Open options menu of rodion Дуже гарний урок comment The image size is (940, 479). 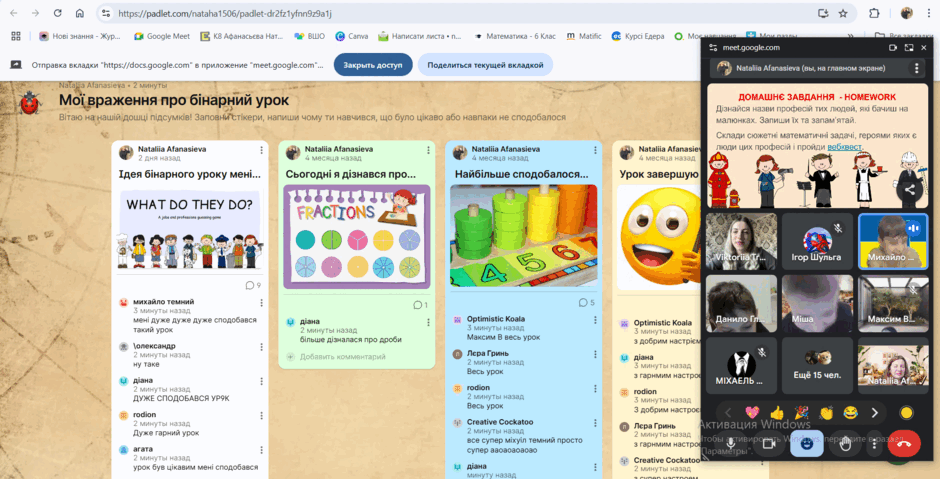pyautogui.click(x=261, y=415)
